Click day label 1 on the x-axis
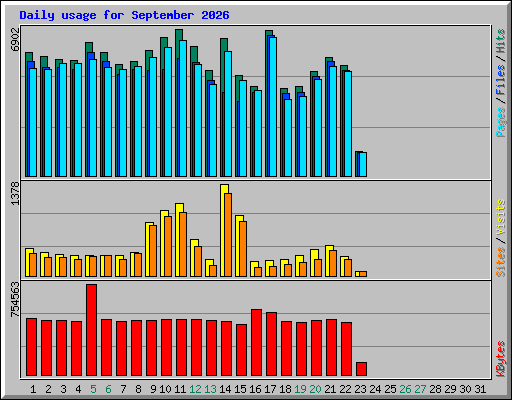512x400 pixels. 33,389
